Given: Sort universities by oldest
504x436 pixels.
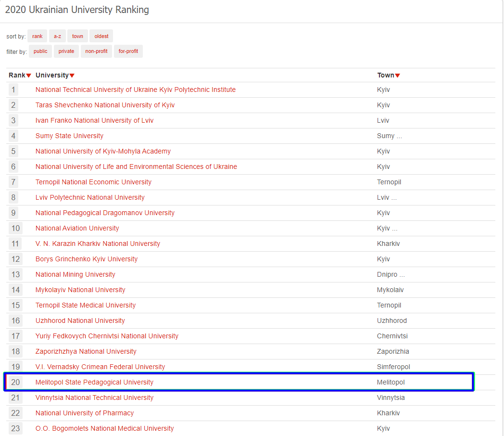Looking at the screenshot, I should 101,36.
